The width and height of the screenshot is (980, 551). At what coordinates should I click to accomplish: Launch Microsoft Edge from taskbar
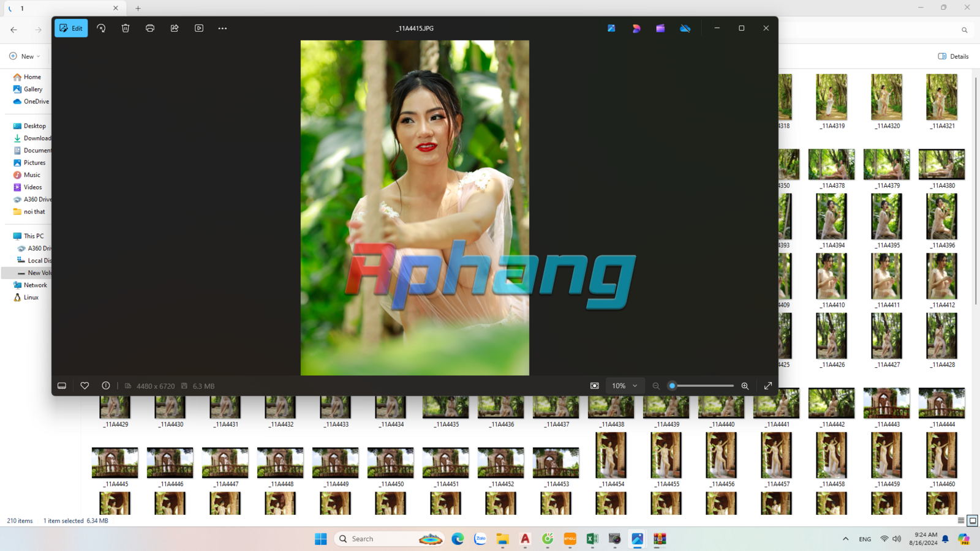pos(458,539)
